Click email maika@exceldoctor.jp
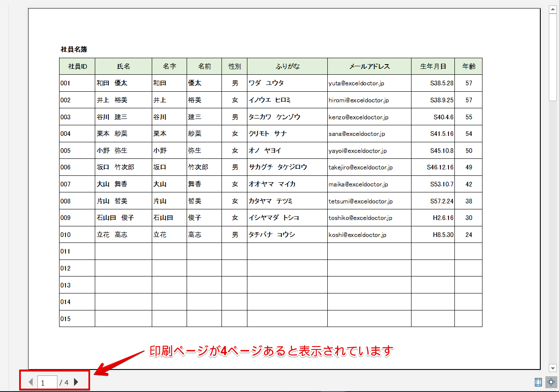This screenshot has width=559, height=392. coord(358,184)
